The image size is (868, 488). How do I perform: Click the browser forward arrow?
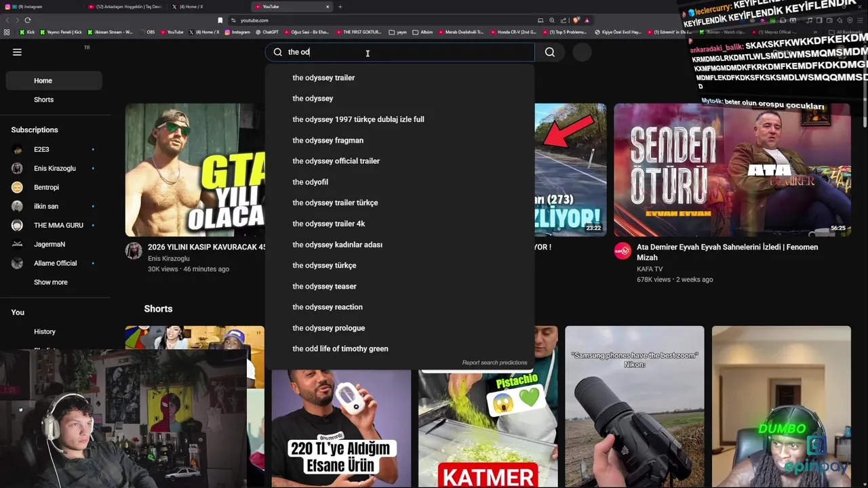pyautogui.click(x=18, y=20)
